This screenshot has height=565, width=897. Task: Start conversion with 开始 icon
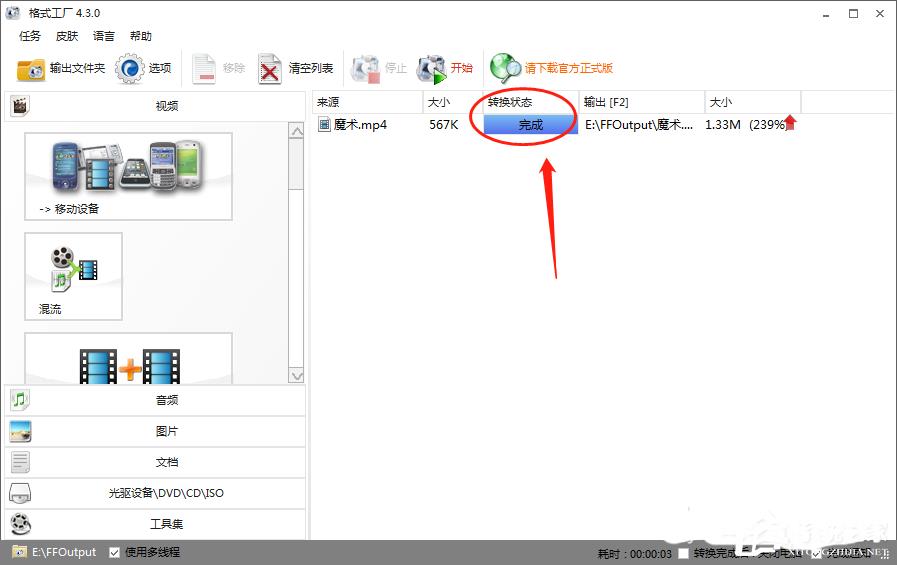[x=431, y=69]
